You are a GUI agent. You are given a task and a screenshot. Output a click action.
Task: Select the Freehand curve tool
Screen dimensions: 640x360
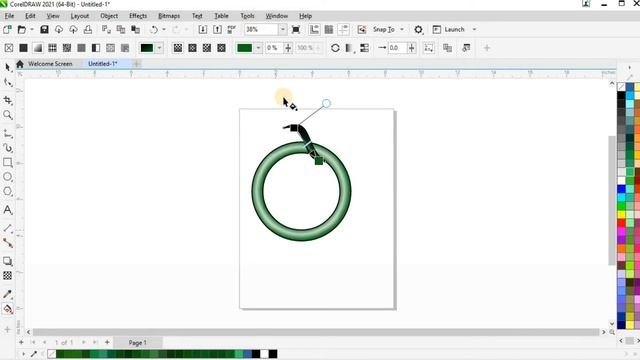coord(8,133)
